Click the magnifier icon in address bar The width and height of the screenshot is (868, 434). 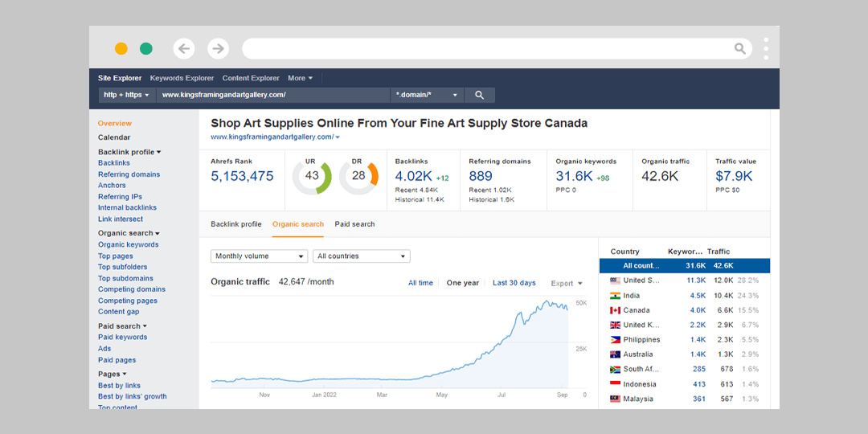pos(739,49)
